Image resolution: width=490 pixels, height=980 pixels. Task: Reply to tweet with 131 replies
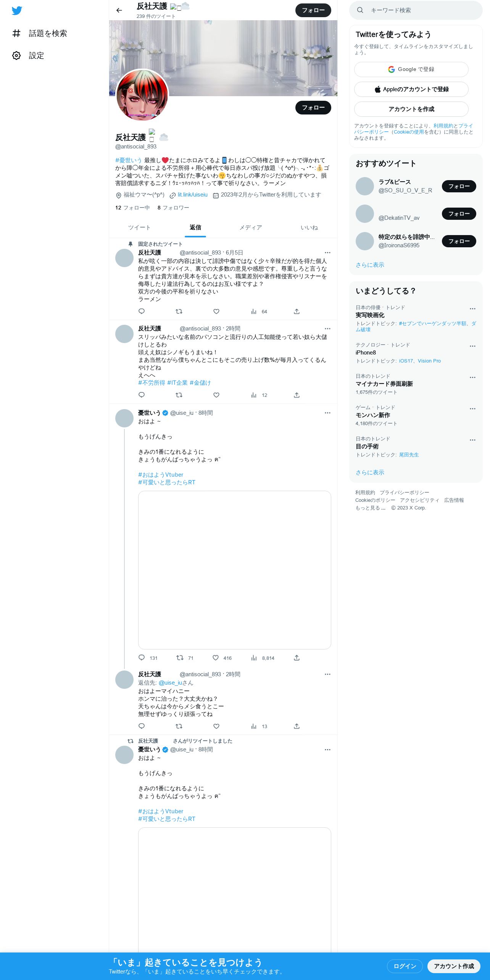click(142, 658)
